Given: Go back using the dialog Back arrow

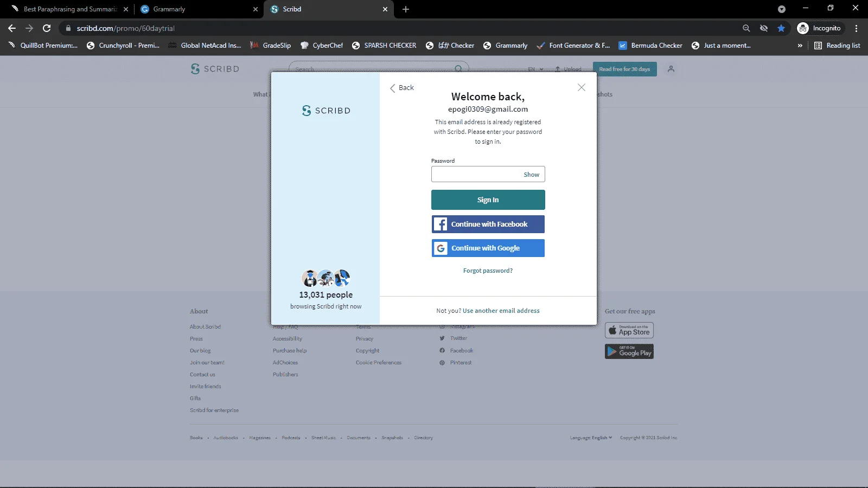Looking at the screenshot, I should click(401, 88).
